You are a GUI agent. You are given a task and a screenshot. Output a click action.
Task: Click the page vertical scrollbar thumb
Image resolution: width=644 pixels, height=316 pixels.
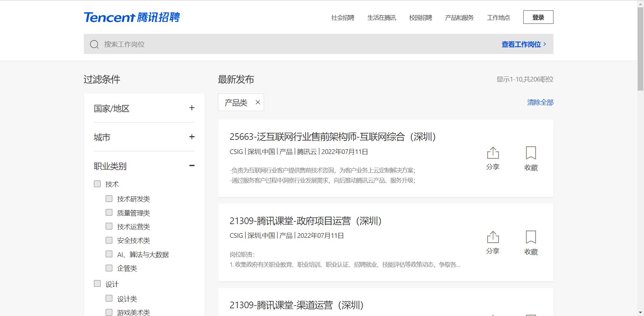pos(640,49)
